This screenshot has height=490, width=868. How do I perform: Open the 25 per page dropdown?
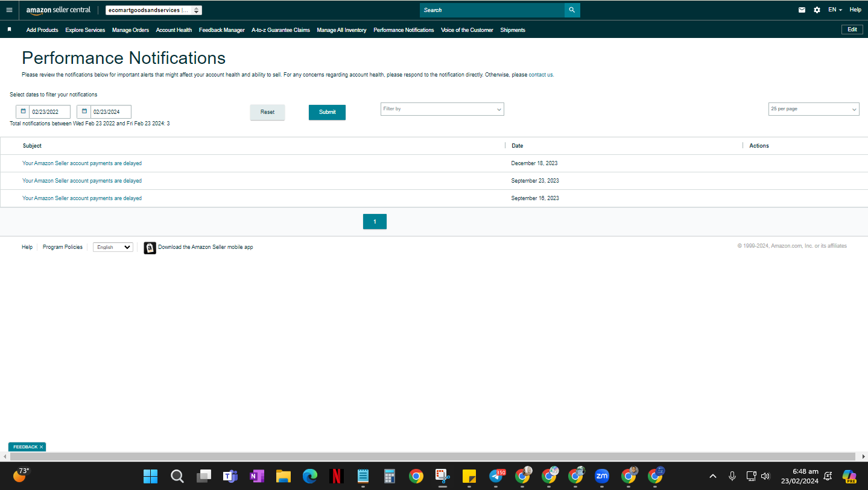pos(814,109)
